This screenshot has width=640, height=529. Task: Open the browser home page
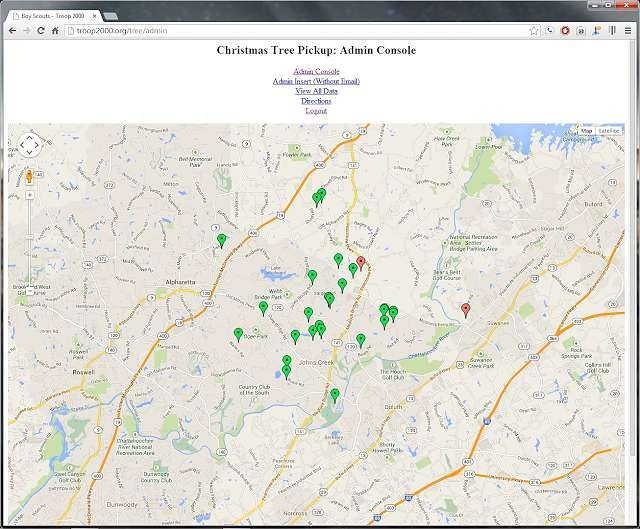click(55, 31)
